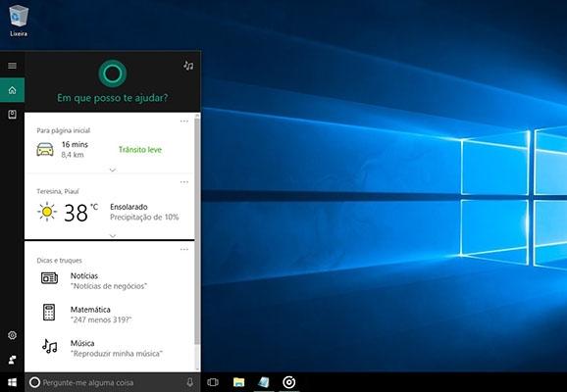This screenshot has height=392, width=567.
Task: Select the Cortana Home icon
Action: pyautogui.click(x=13, y=90)
